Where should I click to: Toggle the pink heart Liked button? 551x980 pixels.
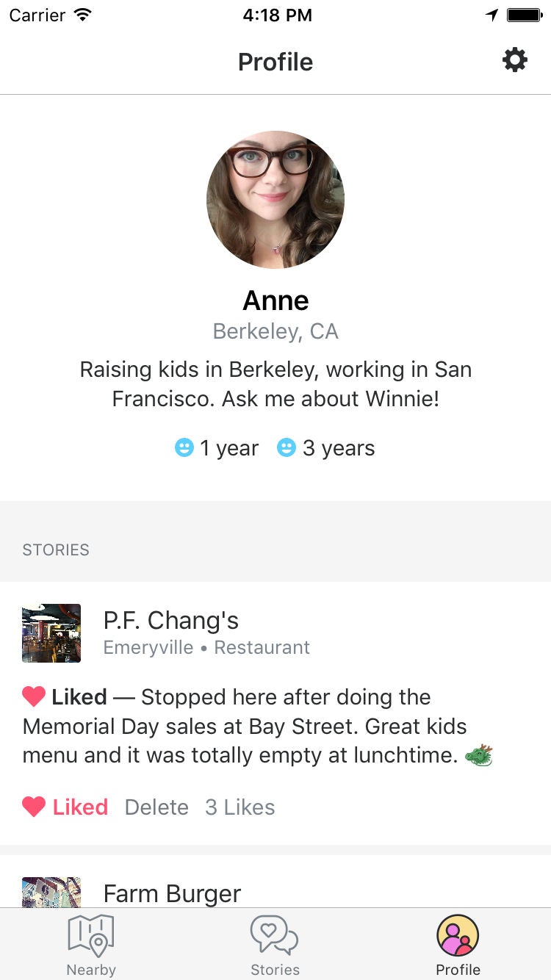[x=65, y=807]
